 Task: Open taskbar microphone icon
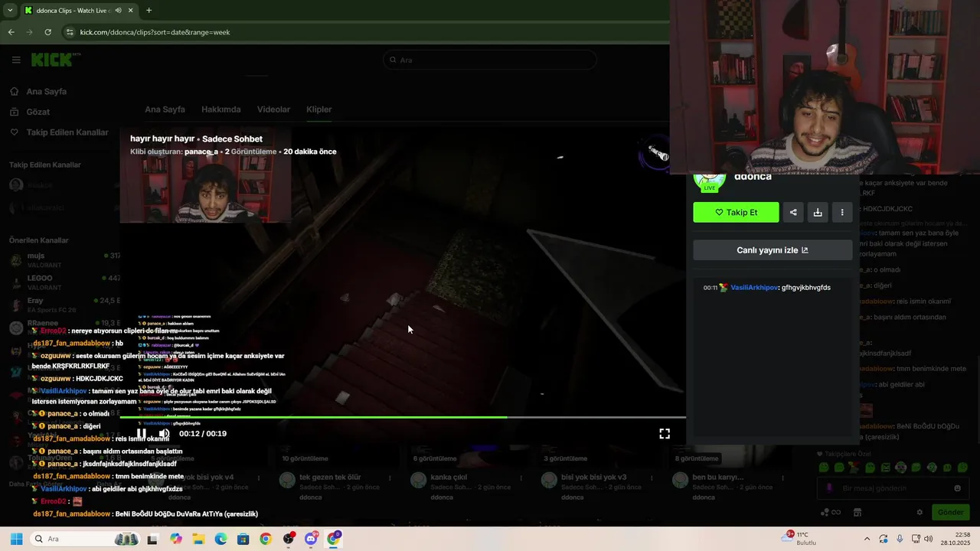pyautogui.click(x=900, y=539)
